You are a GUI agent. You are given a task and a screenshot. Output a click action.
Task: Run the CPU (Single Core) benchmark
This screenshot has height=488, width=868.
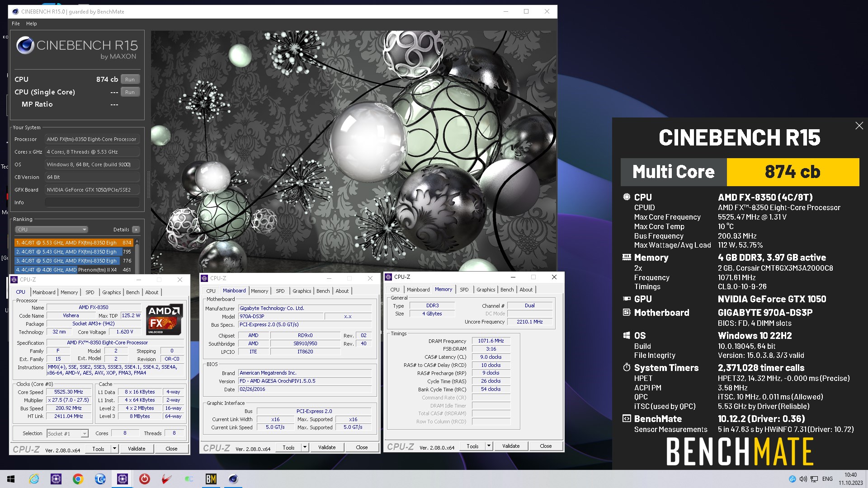click(130, 92)
